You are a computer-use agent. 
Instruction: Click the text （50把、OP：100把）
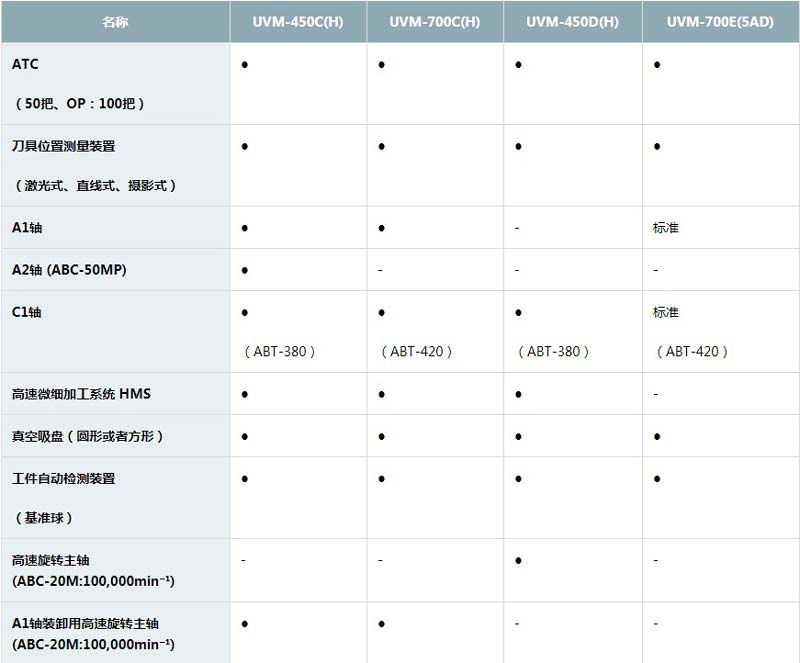point(80,104)
